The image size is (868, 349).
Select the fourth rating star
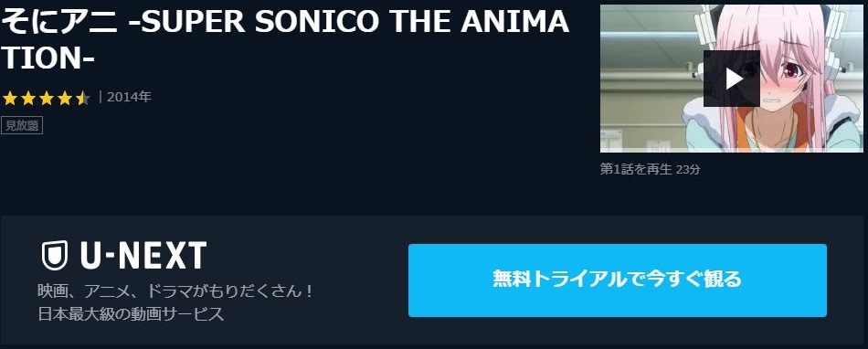[x=64, y=99]
